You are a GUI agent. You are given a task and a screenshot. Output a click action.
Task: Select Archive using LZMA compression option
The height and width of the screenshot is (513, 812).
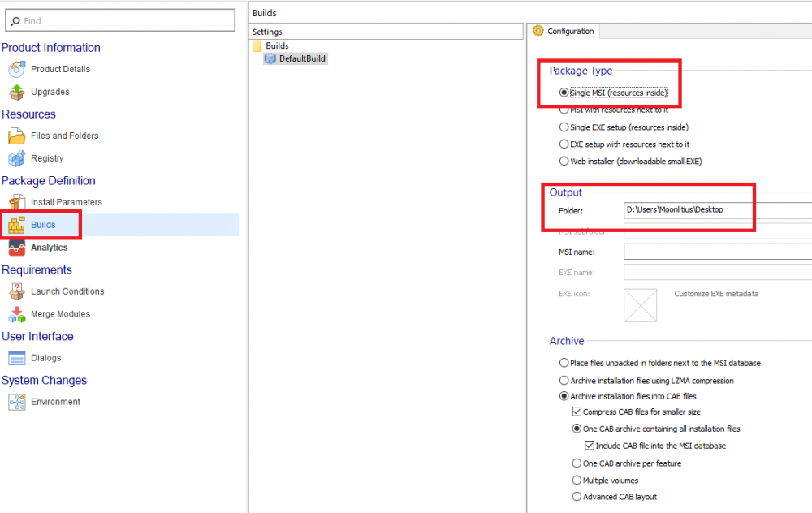(564, 380)
